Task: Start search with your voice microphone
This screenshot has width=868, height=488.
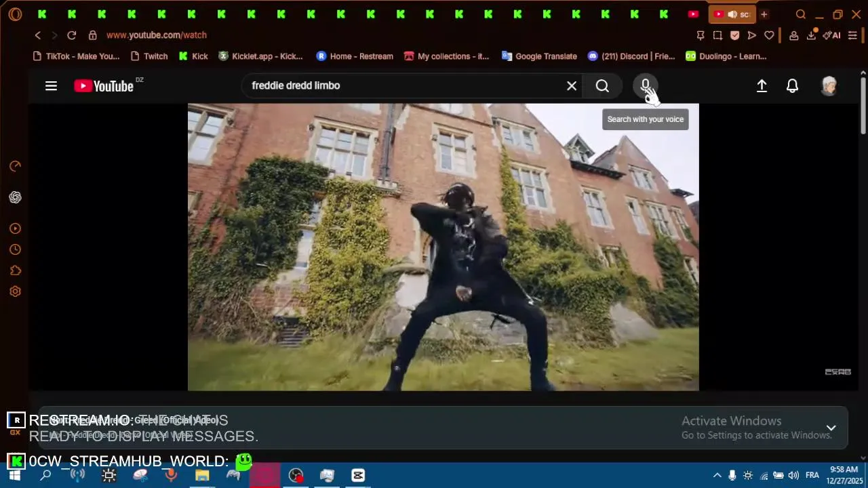Action: tap(645, 86)
